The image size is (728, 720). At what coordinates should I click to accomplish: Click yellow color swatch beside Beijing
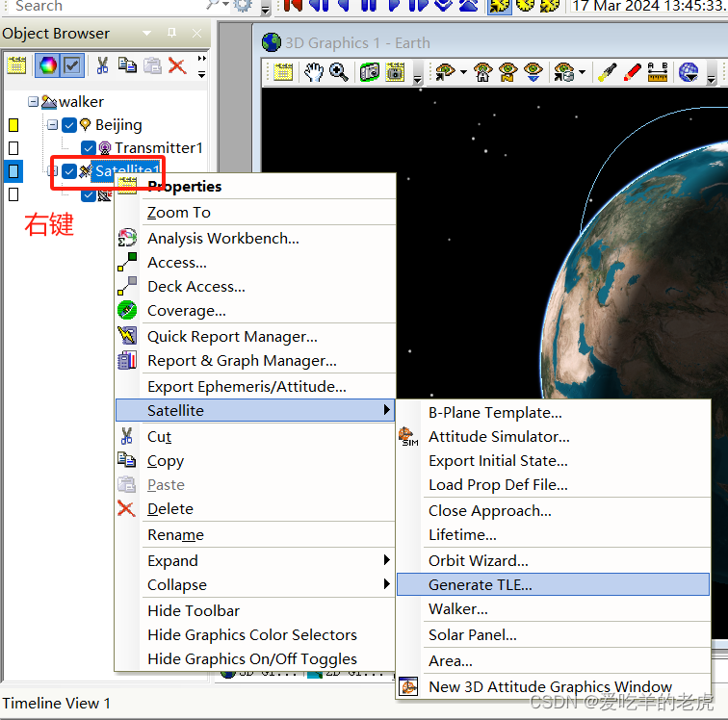[x=13, y=125]
